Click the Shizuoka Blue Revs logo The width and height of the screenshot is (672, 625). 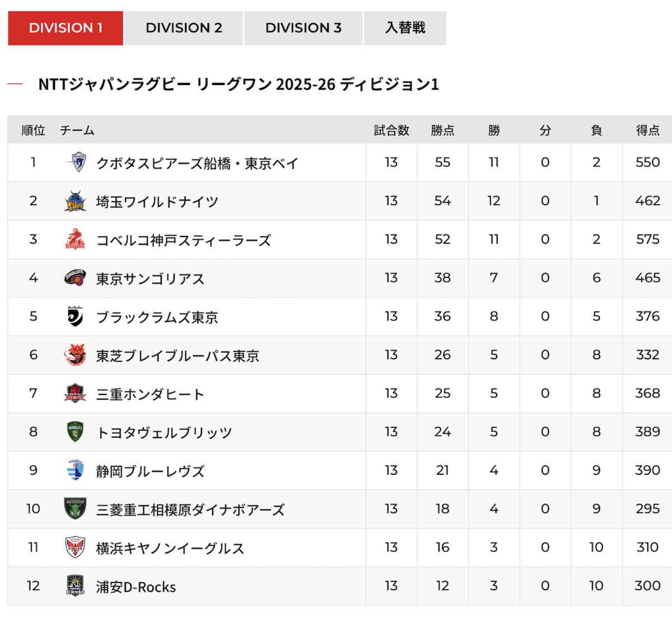75,470
